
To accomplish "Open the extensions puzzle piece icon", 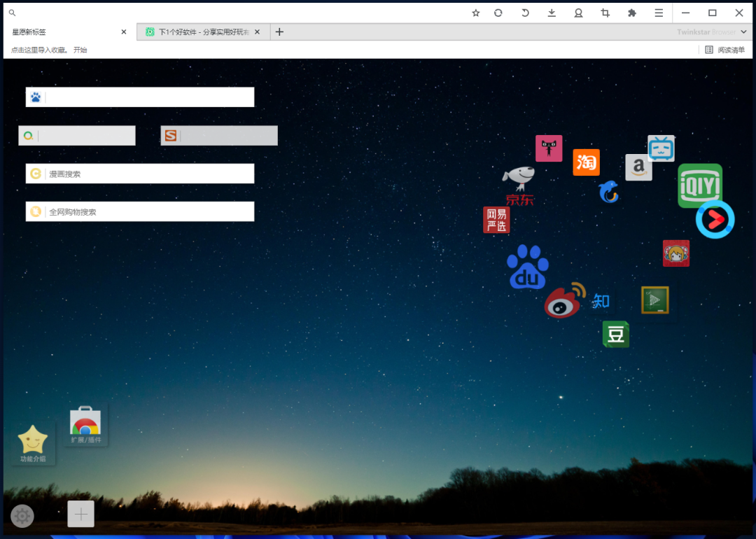I will [x=632, y=13].
